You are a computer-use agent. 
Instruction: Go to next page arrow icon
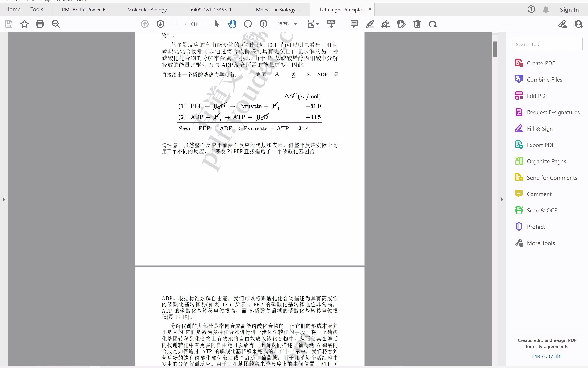[160, 24]
